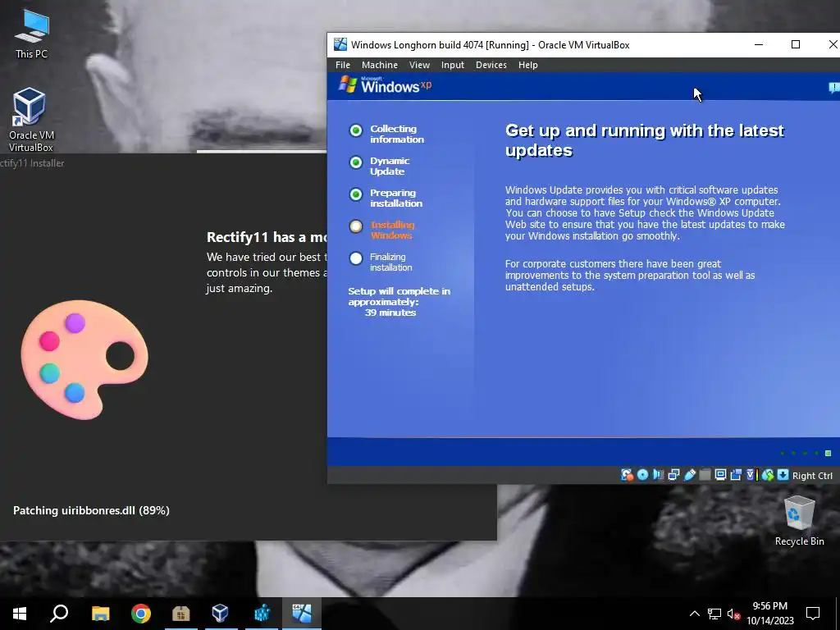Viewport: 840px width, 630px height.
Task: Open the Input menu in VirtualBox
Action: pos(453,65)
